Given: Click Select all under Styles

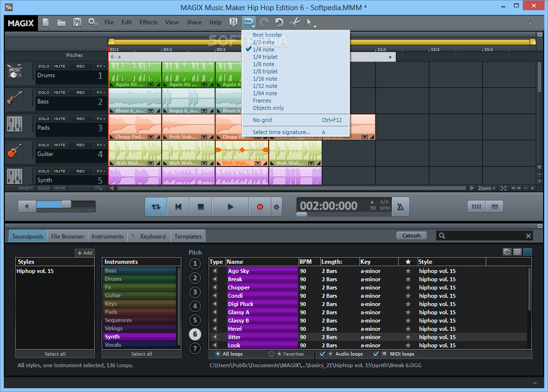Looking at the screenshot, I should click(55, 354).
